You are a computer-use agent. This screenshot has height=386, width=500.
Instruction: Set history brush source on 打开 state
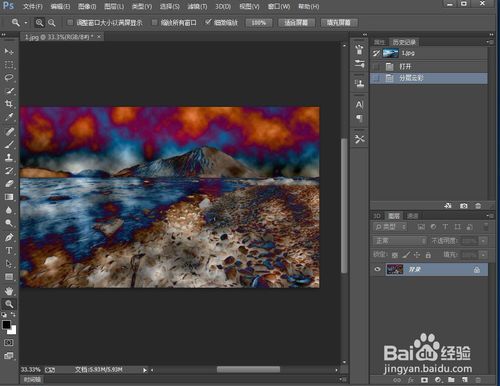click(376, 67)
